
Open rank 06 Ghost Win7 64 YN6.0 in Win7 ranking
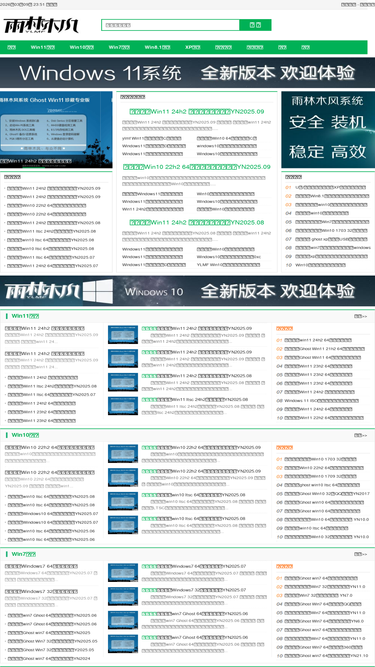[324, 621]
